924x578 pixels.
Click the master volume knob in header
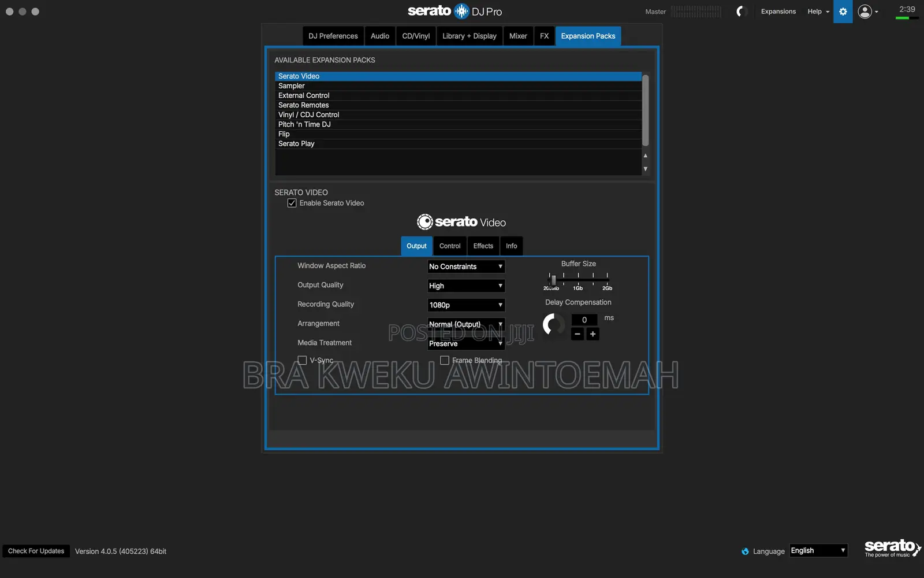coord(742,12)
